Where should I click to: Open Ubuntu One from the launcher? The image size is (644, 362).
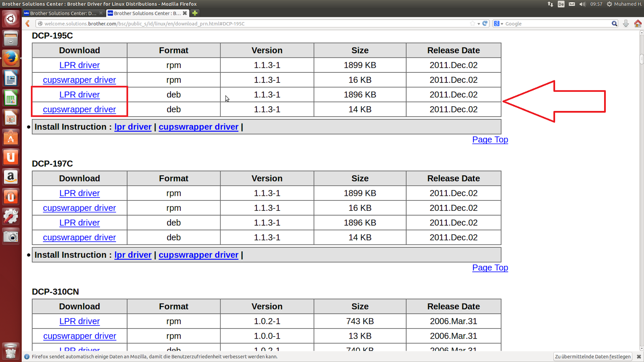tap(11, 157)
